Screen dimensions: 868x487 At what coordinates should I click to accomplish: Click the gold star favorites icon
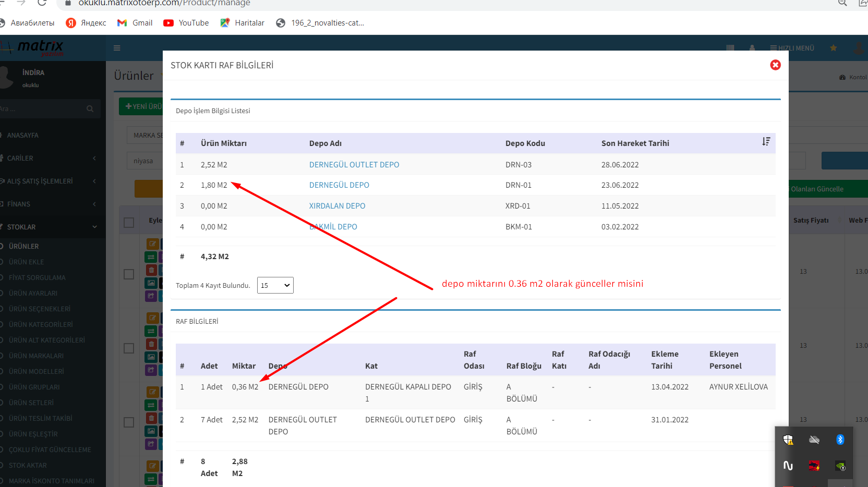tap(833, 48)
